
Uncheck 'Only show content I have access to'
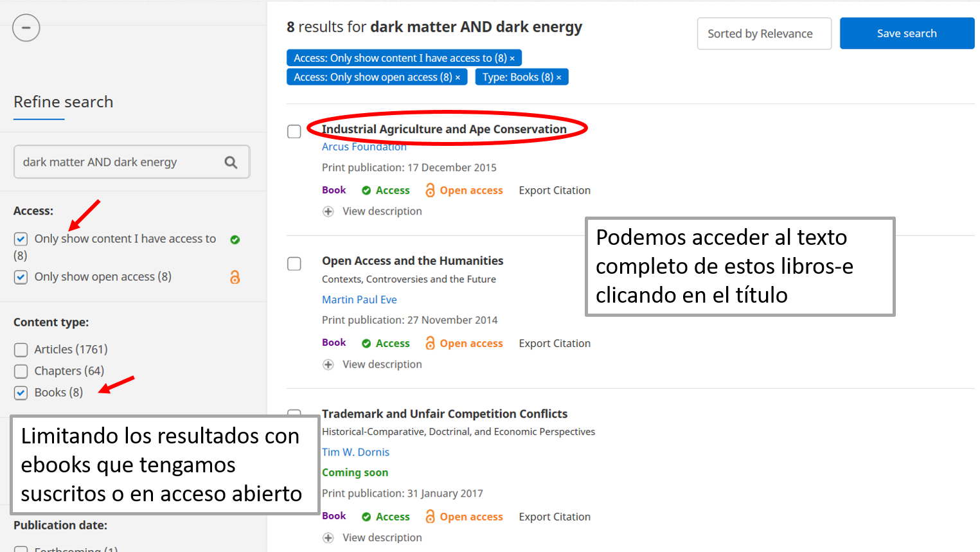pos(21,239)
